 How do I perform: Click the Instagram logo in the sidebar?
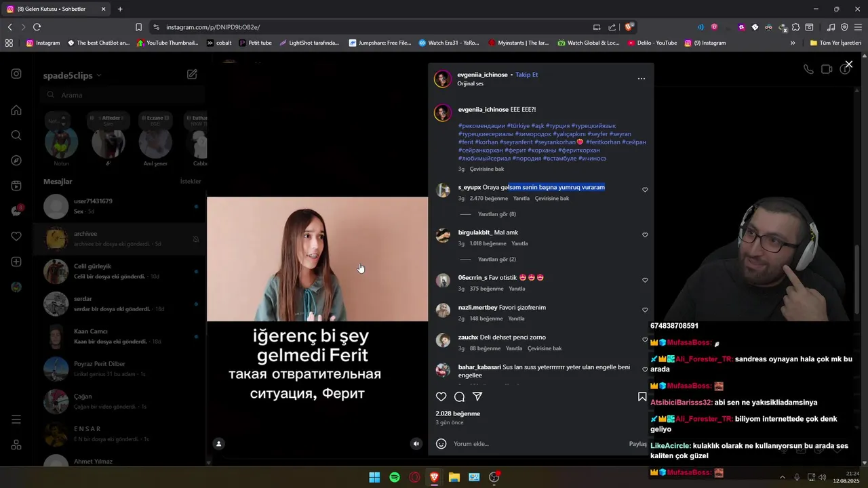(16, 74)
